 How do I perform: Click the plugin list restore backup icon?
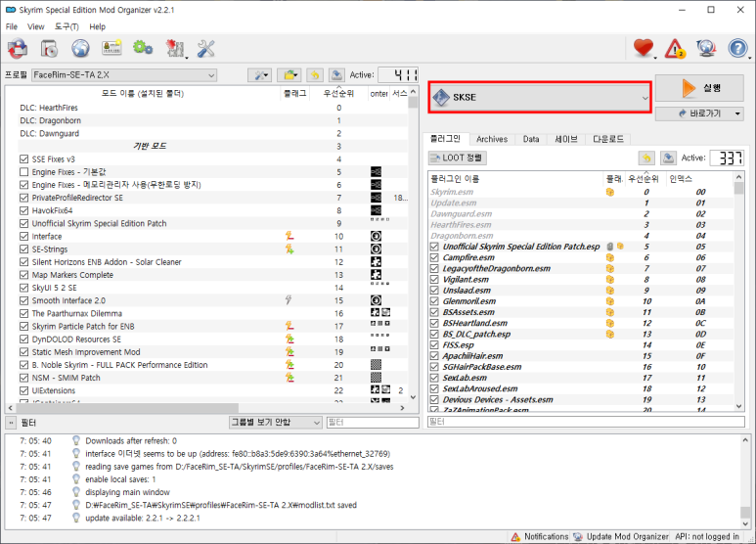(x=646, y=158)
